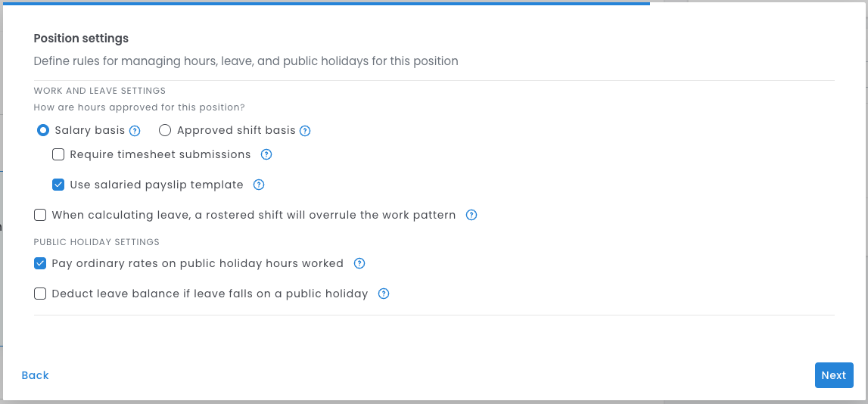The width and height of the screenshot is (868, 404).
Task: Tick rostered shift overrules work pattern checkbox
Action: (x=40, y=215)
